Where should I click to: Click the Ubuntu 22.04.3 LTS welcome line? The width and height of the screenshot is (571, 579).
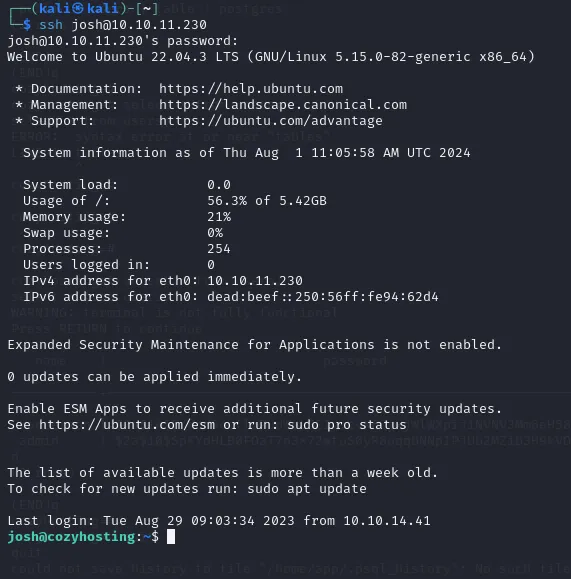[271, 57]
